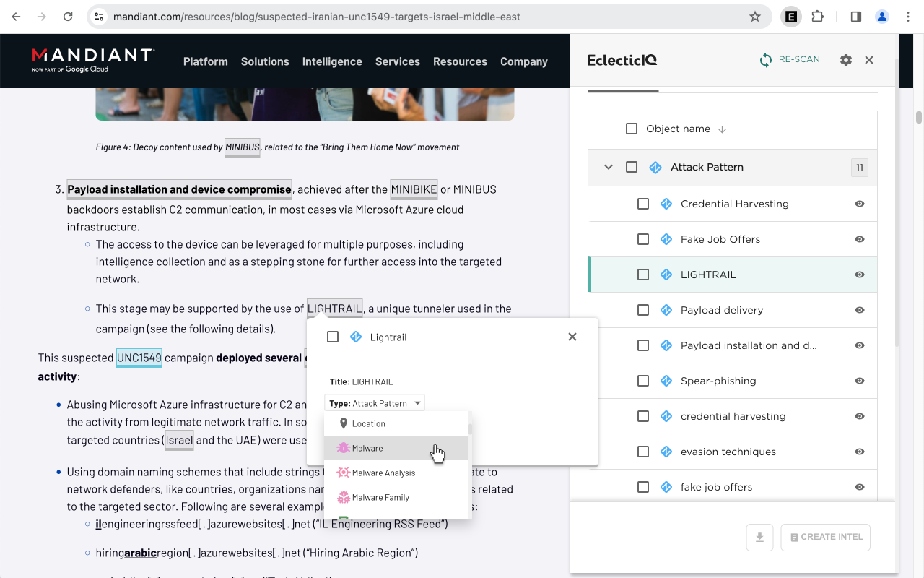Click the Malware Family icon in dropdown
Image resolution: width=924 pixels, height=578 pixels.
[x=343, y=497]
